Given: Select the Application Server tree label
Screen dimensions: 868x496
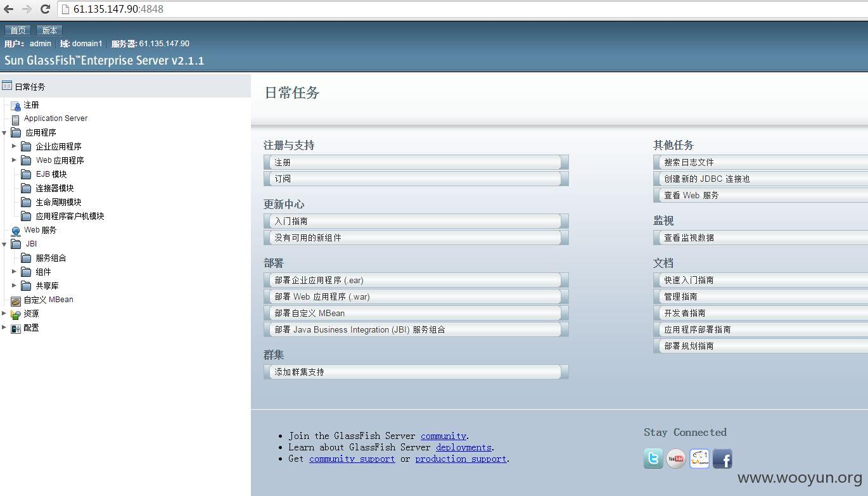Looking at the screenshot, I should click(x=56, y=118).
